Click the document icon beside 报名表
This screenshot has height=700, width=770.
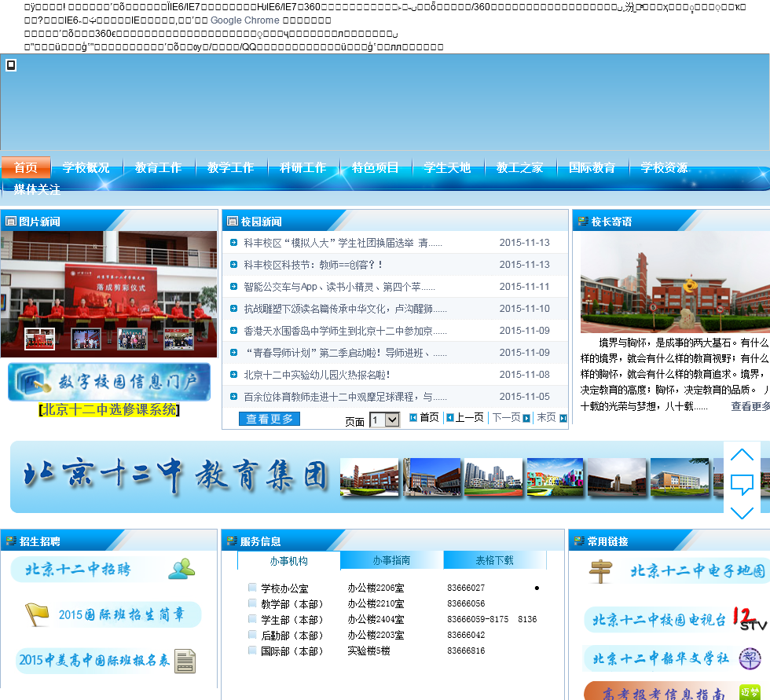(x=185, y=662)
